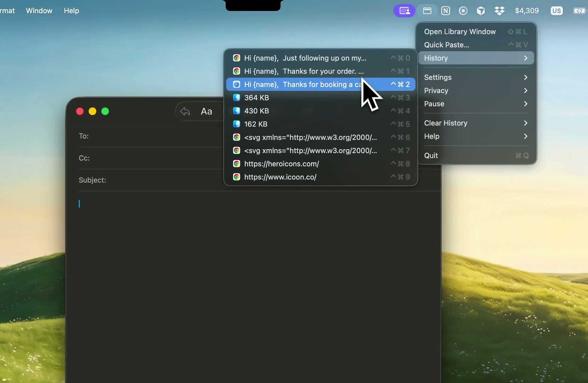Select the 364 KB history item

(x=321, y=98)
